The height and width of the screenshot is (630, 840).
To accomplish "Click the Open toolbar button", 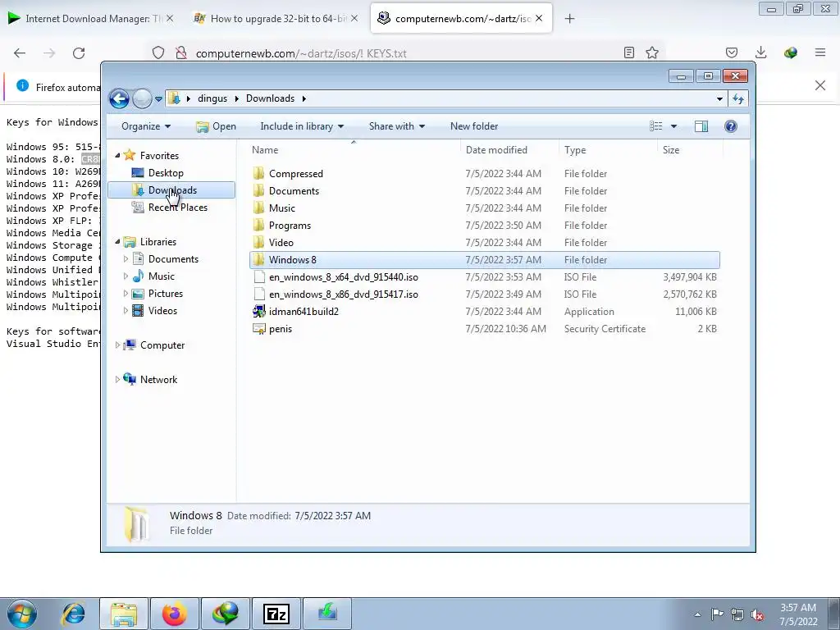I will (x=216, y=126).
